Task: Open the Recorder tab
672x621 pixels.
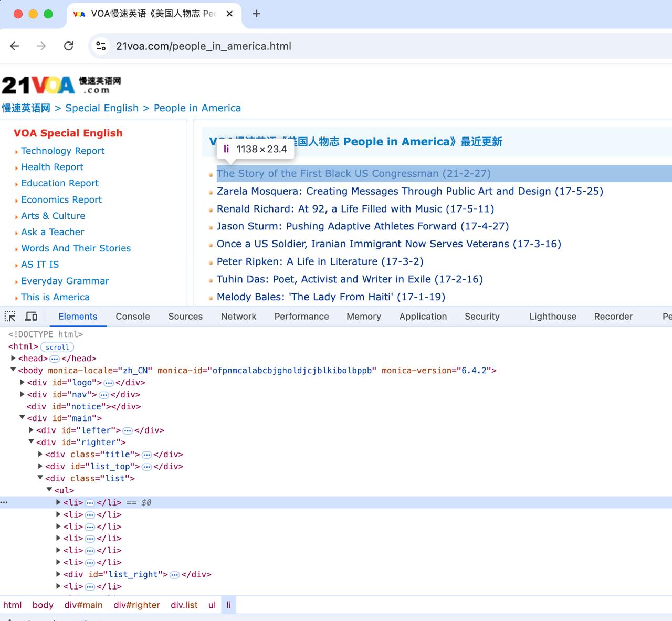Action: coord(613,317)
